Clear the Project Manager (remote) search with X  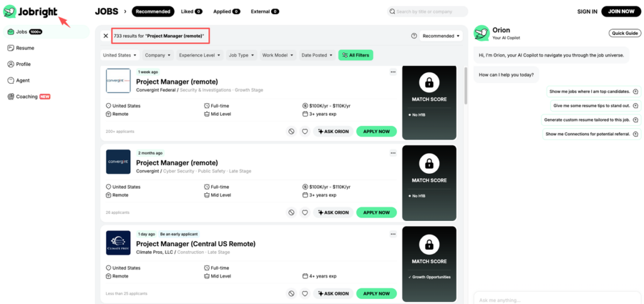(x=106, y=36)
